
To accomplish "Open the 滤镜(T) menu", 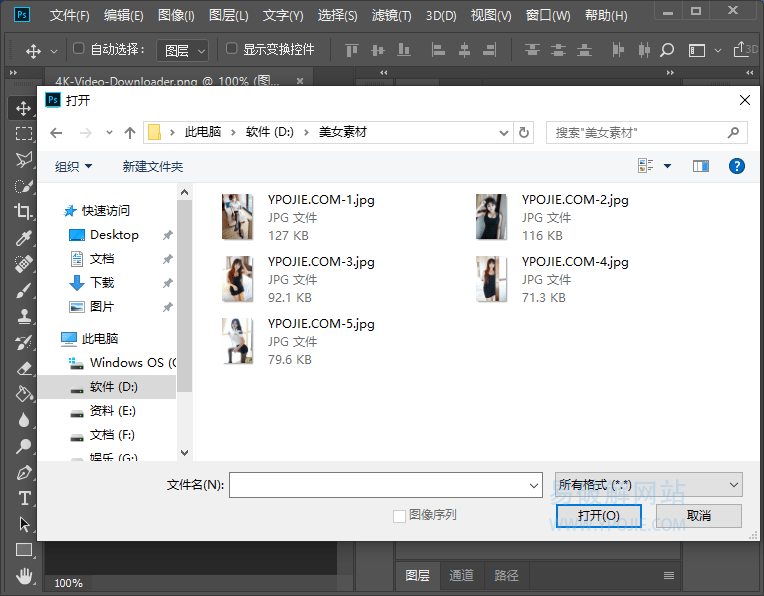I will 391,16.
